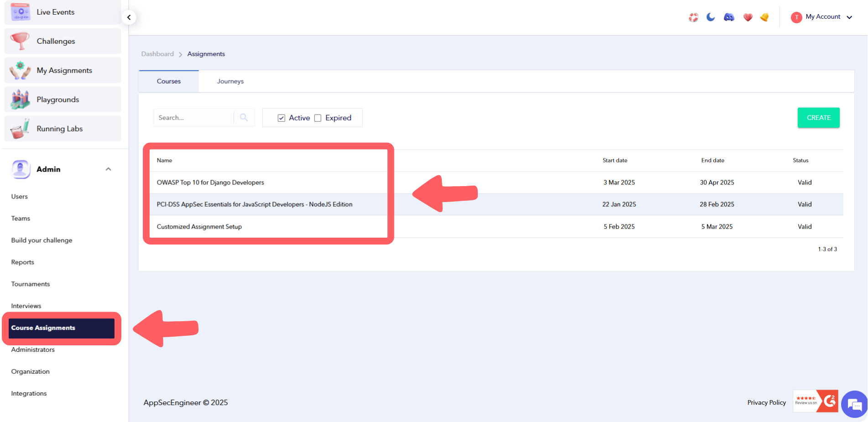Screen dimensions: 868x422
Task: Open Challenges via the trophy icon
Action: point(19,41)
